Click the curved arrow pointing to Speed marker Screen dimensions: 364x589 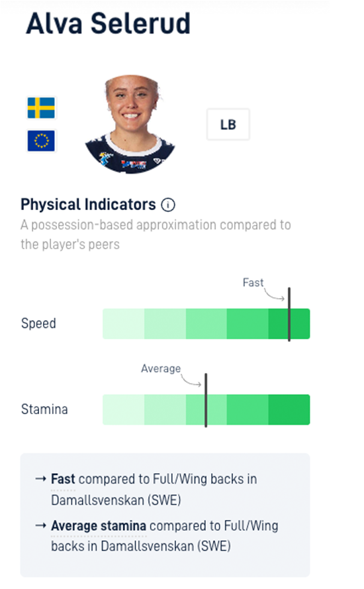pos(274,294)
